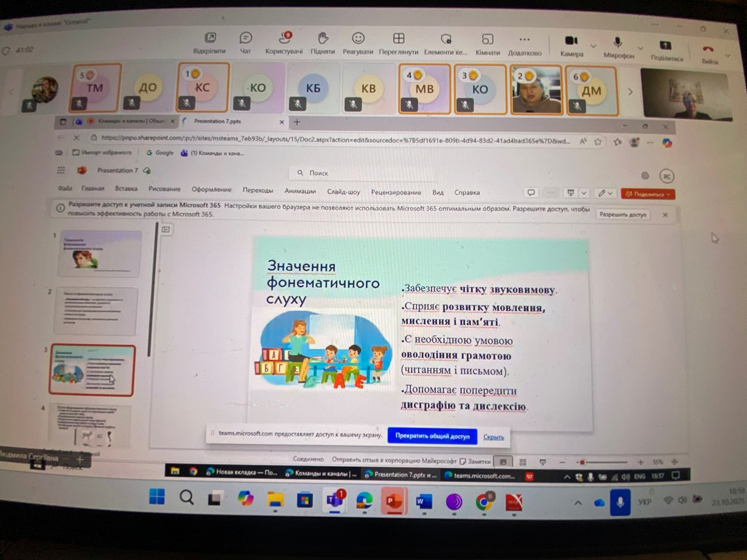Open the Copilot icon in the browser toolbar
The width and height of the screenshot is (747, 560).
(667, 143)
